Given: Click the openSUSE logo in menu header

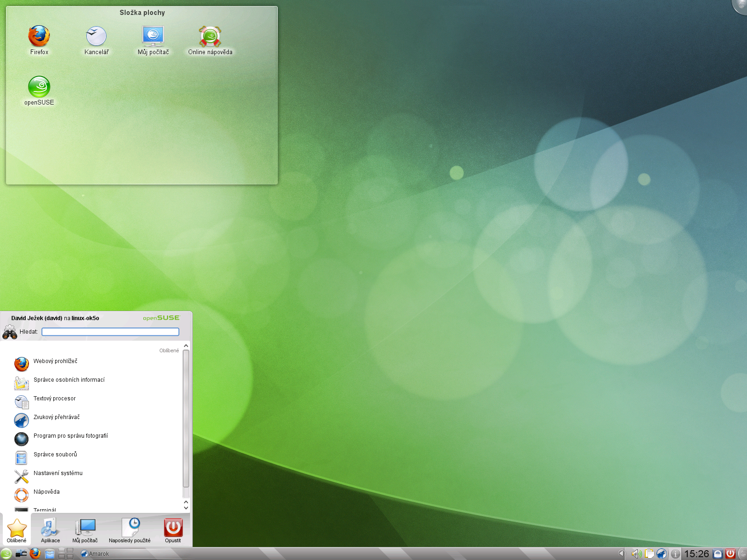Looking at the screenshot, I should [161, 318].
